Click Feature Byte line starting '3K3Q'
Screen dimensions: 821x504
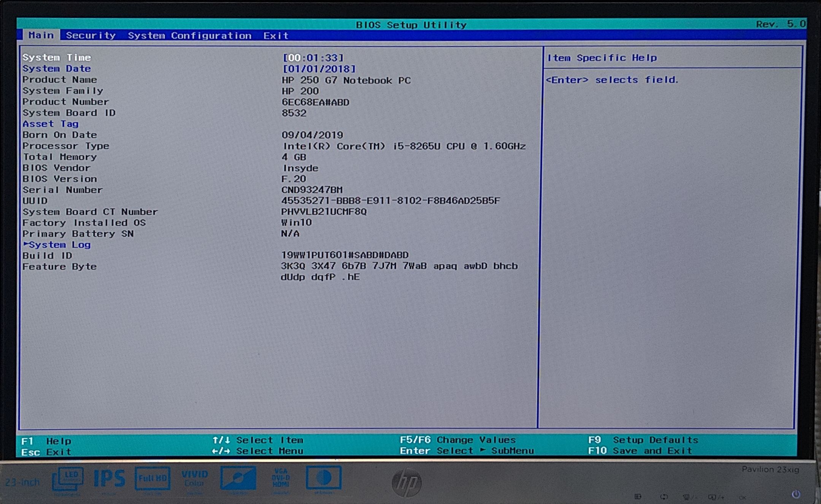coord(399,266)
